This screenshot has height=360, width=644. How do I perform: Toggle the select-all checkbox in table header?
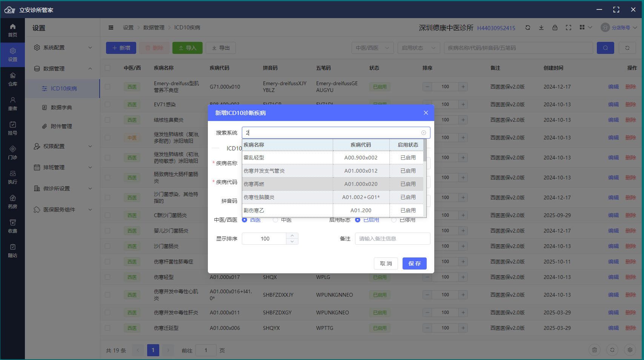click(108, 68)
